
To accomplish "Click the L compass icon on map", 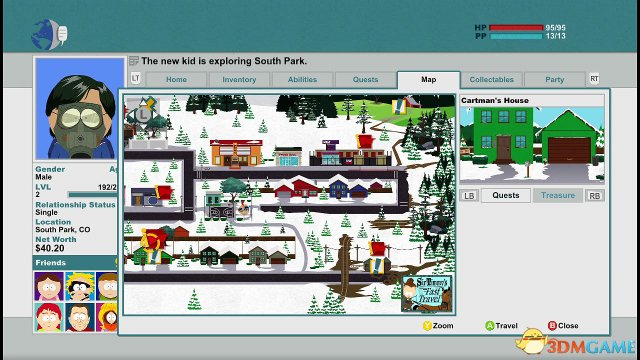I will 142,113.
